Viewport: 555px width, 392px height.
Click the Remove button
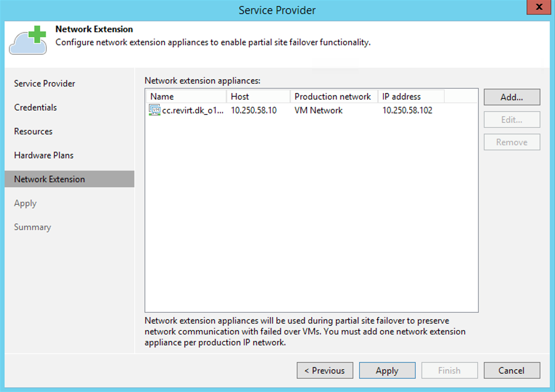click(x=512, y=142)
